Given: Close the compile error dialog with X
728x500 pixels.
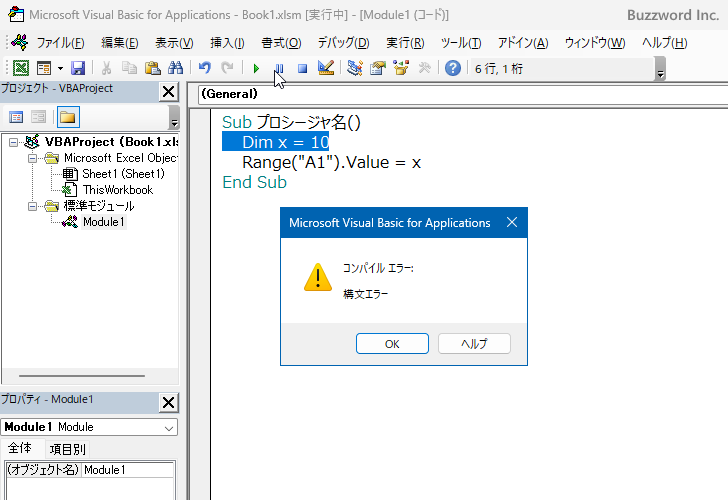Looking at the screenshot, I should pyautogui.click(x=512, y=222).
